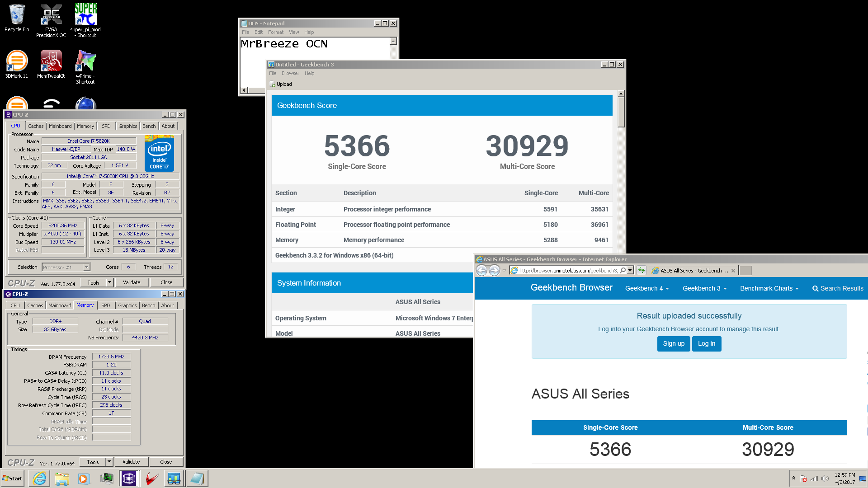
Task: Open the system monitor taskbar icon
Action: click(107, 479)
